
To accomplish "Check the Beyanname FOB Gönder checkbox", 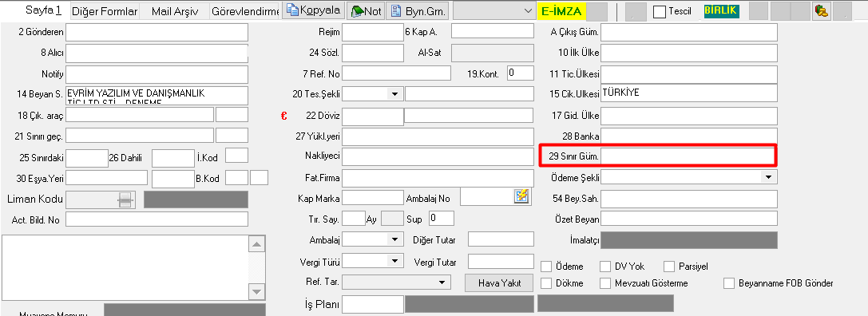I will 729,282.
